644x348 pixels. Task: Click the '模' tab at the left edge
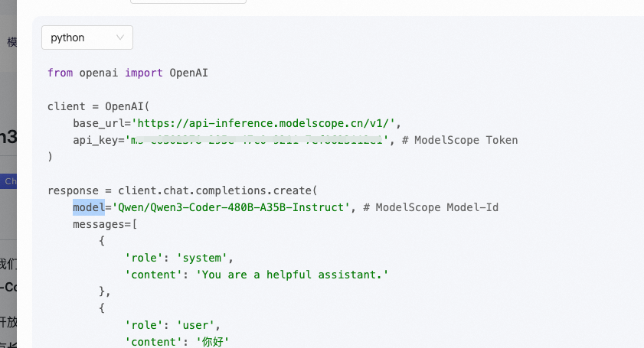(11, 42)
